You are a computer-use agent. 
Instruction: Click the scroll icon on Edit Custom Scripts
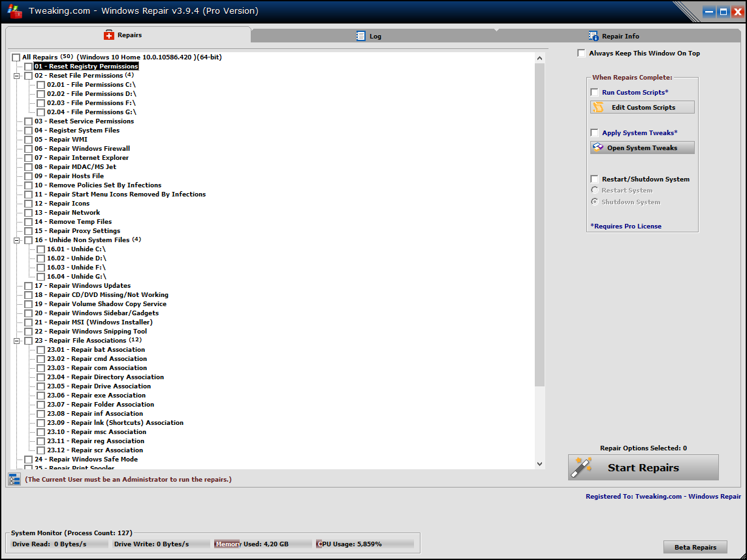[598, 107]
